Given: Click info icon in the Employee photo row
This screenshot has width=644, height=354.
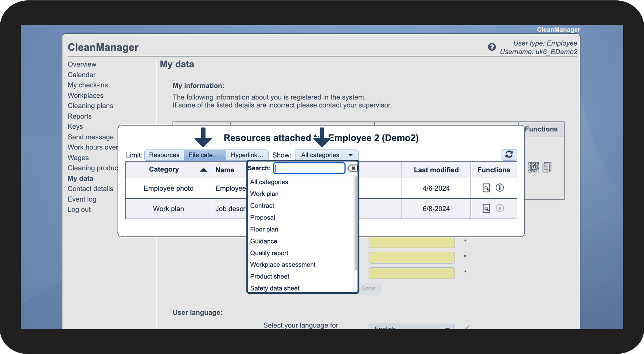Looking at the screenshot, I should [500, 188].
